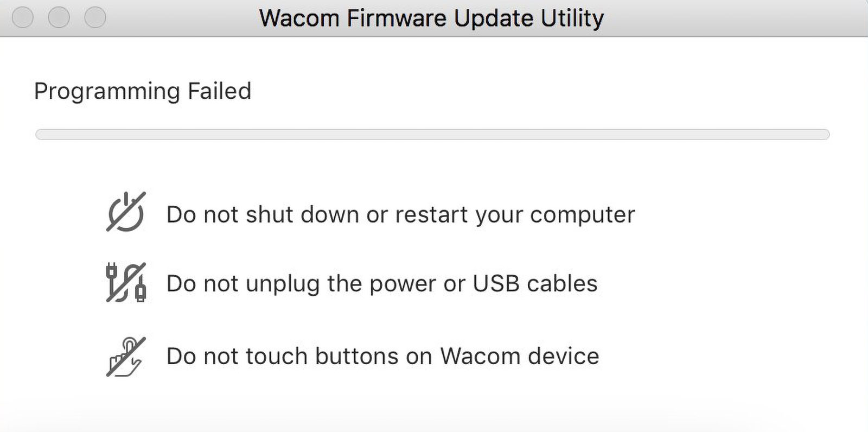Click the no-shutdown power icon
This screenshot has width=868, height=432.
[x=126, y=212]
